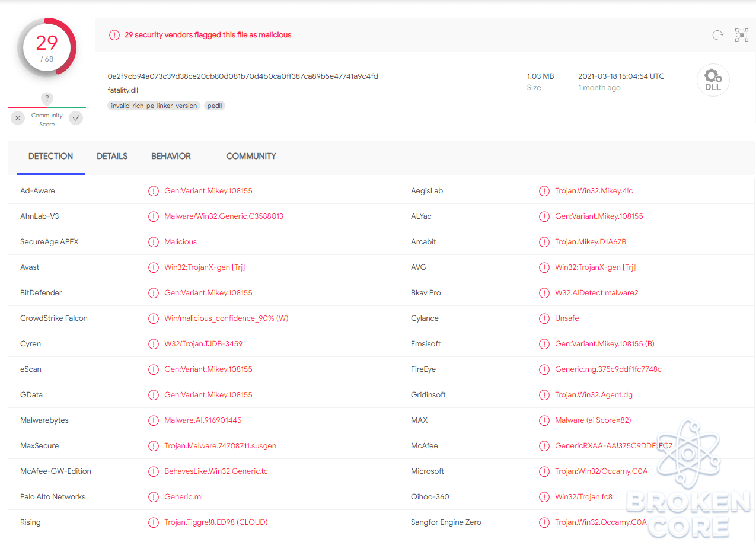Click the SecureAge APEX vendor name

tap(49, 242)
